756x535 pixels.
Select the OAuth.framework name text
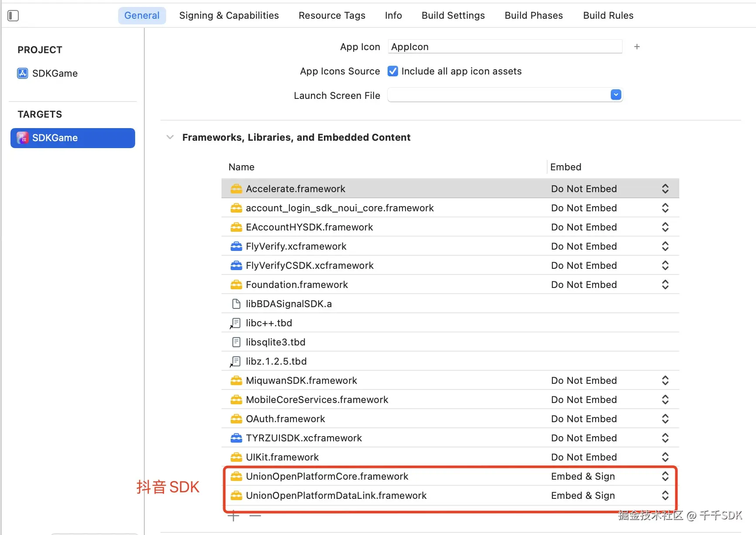click(286, 419)
